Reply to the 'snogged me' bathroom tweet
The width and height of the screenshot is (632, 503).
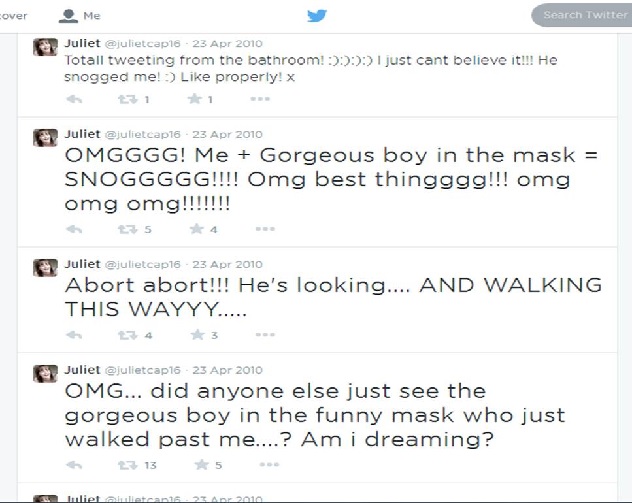74,99
